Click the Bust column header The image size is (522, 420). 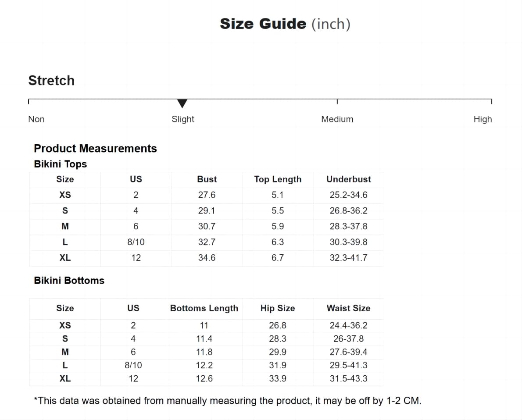tap(207, 179)
